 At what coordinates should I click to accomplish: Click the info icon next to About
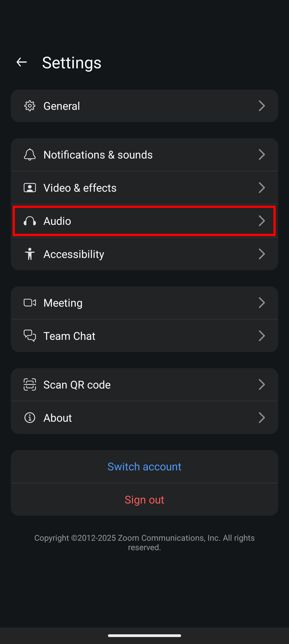click(30, 417)
